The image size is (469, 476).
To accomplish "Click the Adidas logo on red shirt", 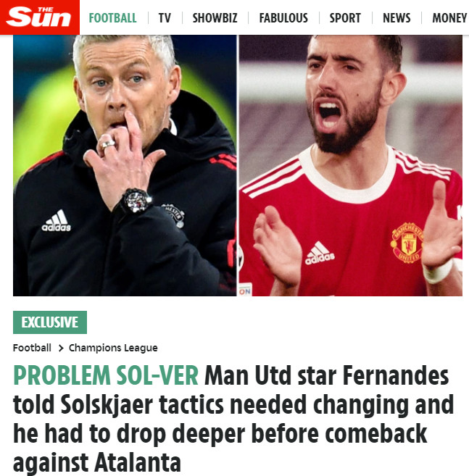I will 320,253.
